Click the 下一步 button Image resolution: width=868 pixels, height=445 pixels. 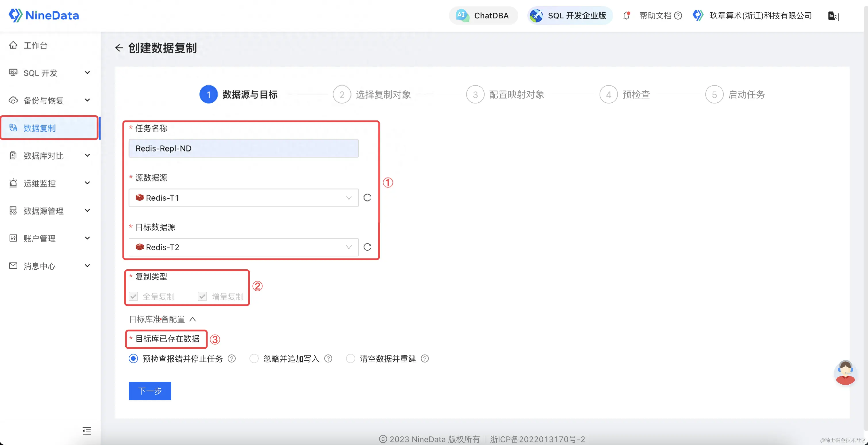coord(150,391)
